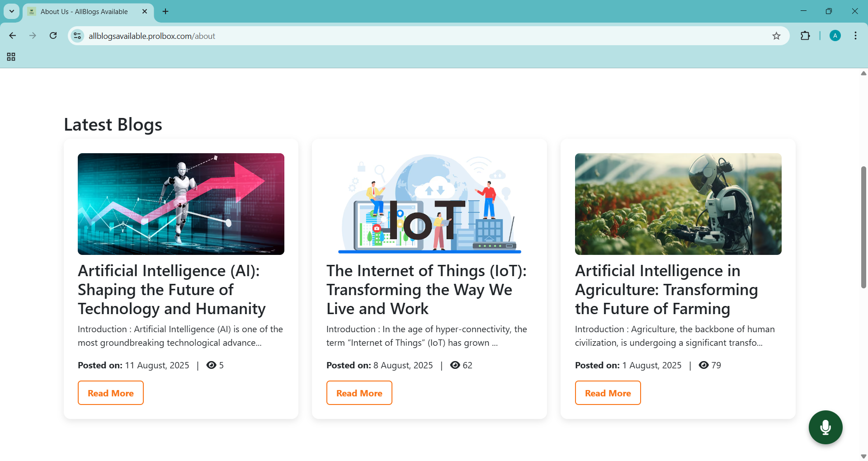
Task: Open the Internet of Things blog title
Action: coord(426,289)
